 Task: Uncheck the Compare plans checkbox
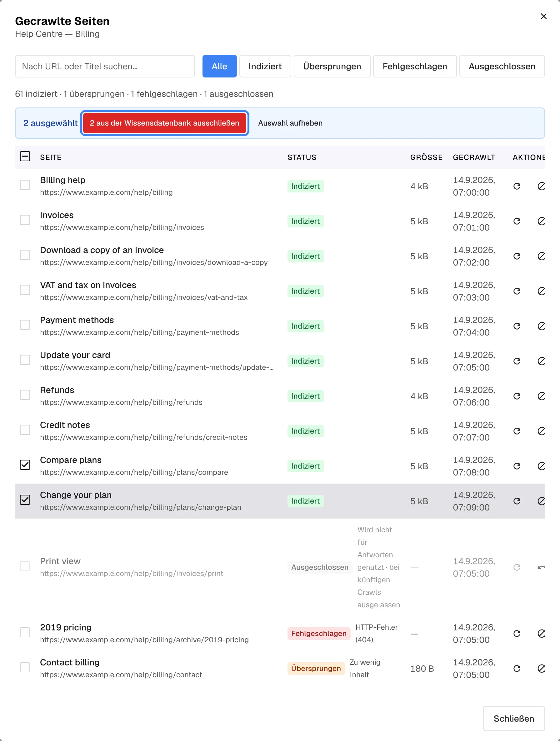click(25, 465)
